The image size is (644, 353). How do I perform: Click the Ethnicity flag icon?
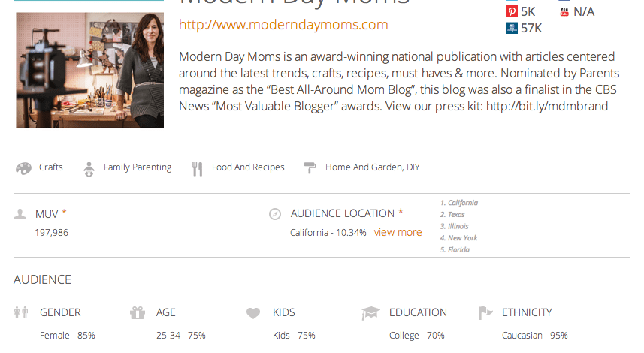485,312
